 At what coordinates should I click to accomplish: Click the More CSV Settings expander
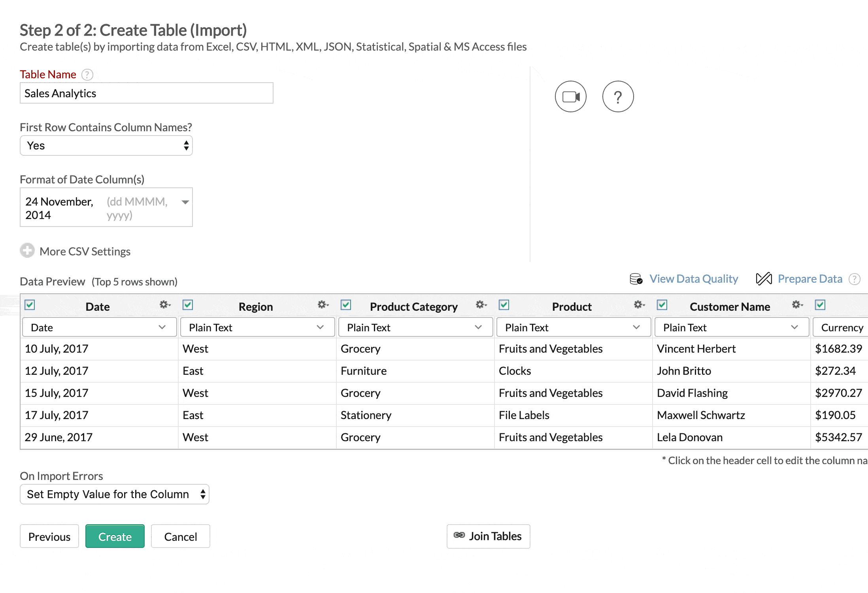75,251
